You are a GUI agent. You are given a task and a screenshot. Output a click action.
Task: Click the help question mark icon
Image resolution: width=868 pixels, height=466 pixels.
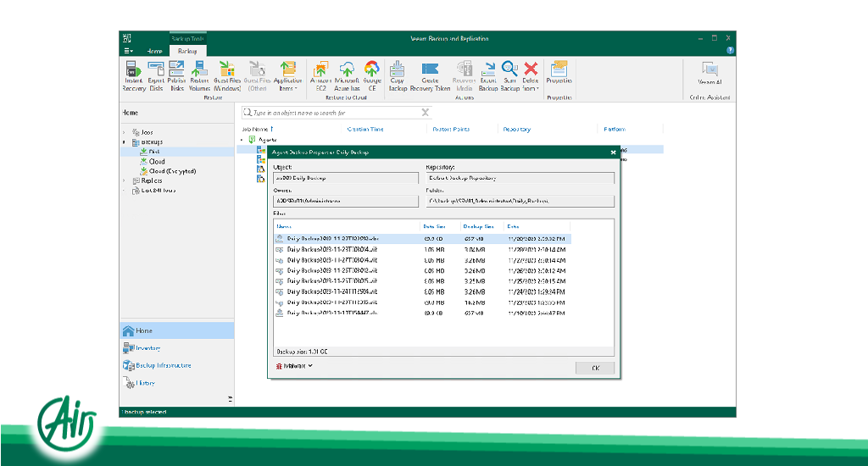tap(730, 50)
